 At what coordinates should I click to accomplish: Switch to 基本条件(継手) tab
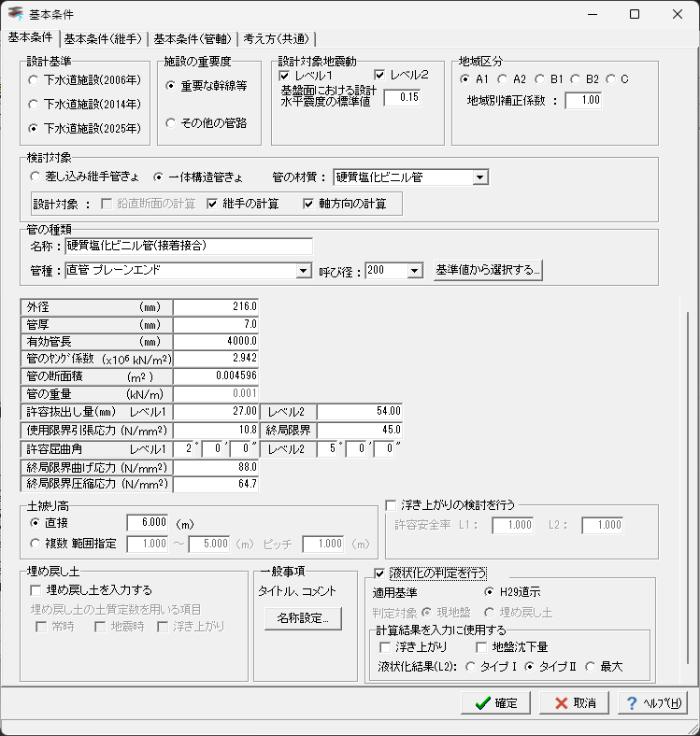coord(103,38)
